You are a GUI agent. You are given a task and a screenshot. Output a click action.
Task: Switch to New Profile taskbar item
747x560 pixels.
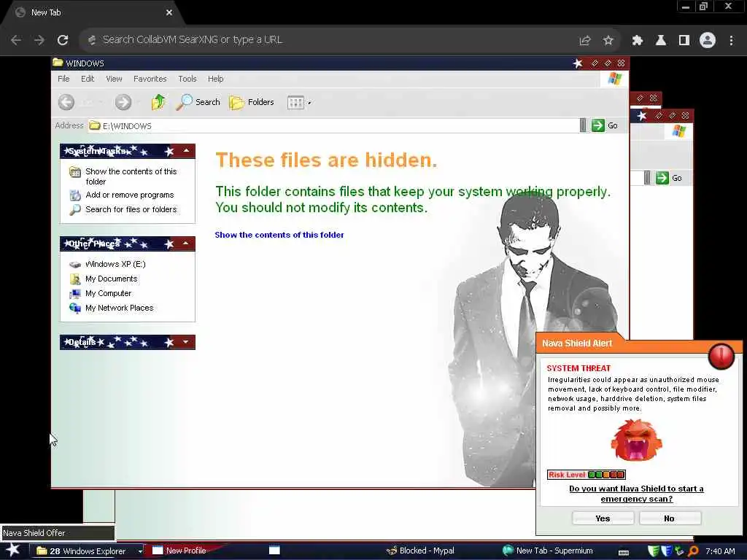[x=179, y=551]
